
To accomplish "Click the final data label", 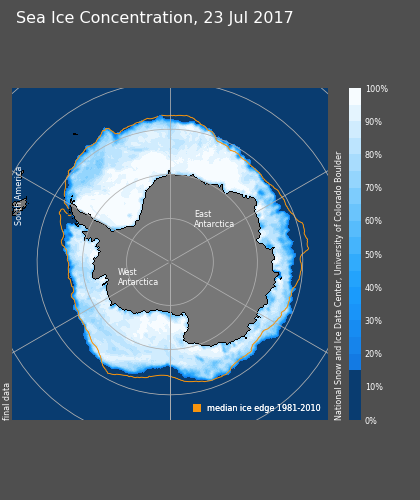I will pos(6,402).
